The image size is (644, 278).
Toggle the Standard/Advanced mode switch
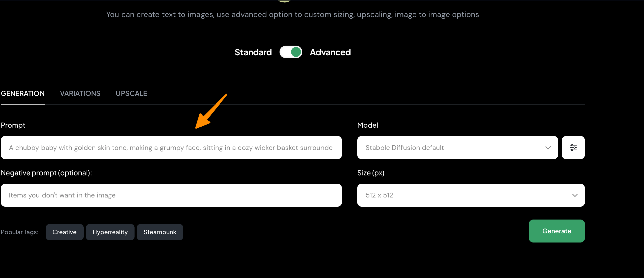(291, 52)
